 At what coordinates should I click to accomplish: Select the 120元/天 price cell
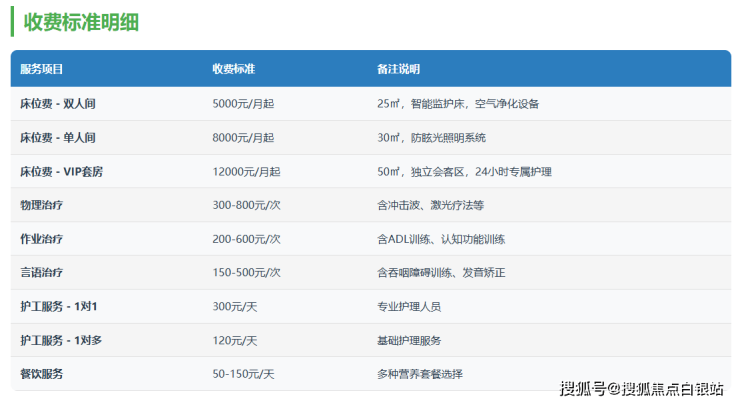point(234,340)
